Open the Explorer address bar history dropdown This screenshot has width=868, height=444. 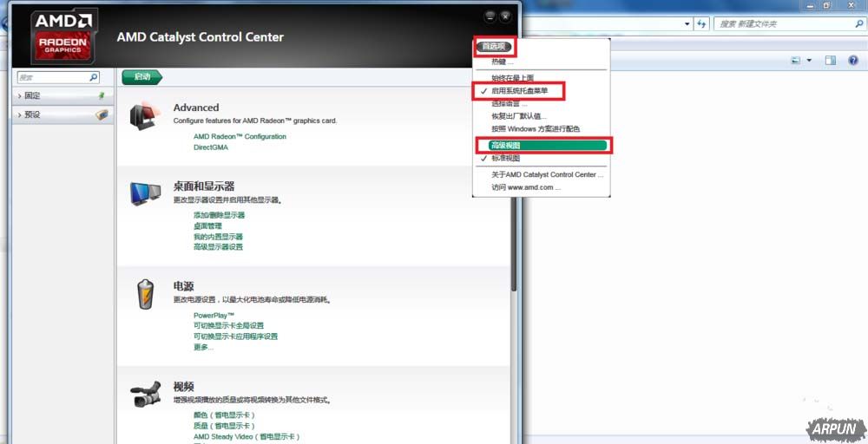[x=687, y=23]
